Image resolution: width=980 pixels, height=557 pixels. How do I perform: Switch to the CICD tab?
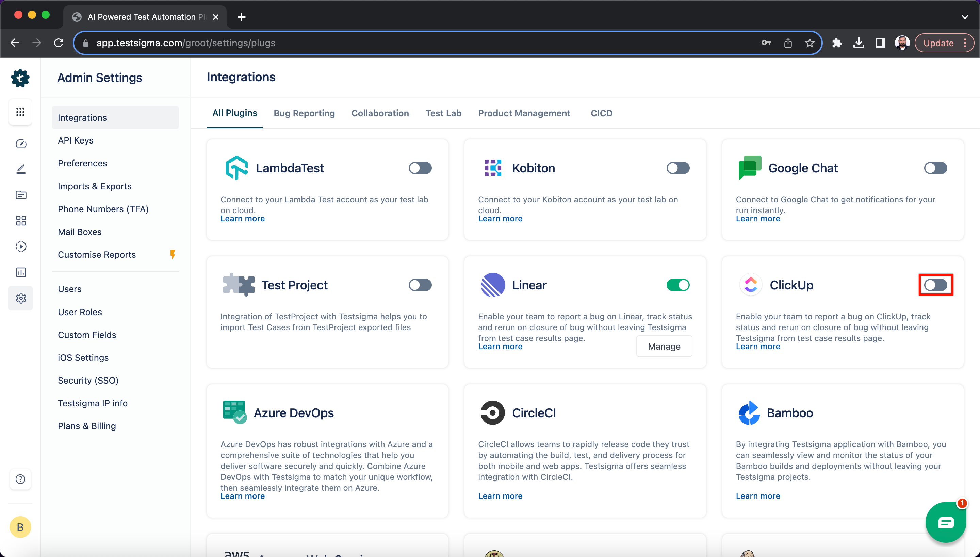click(x=601, y=113)
